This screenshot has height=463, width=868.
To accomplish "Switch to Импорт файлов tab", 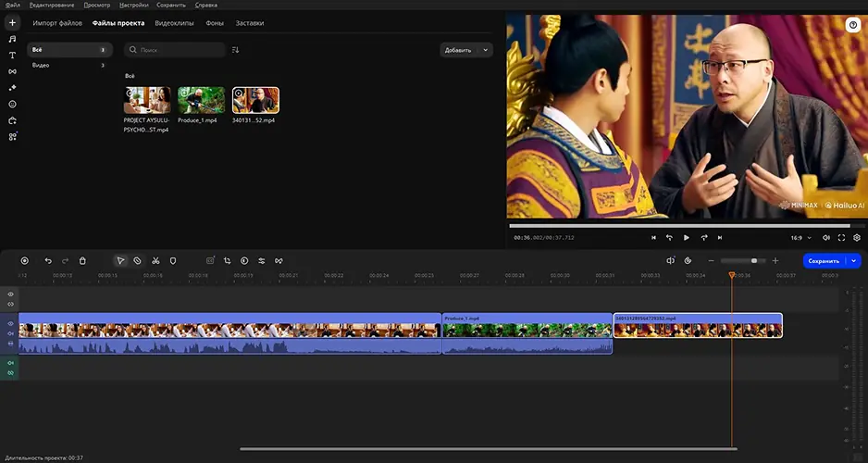I will (57, 23).
